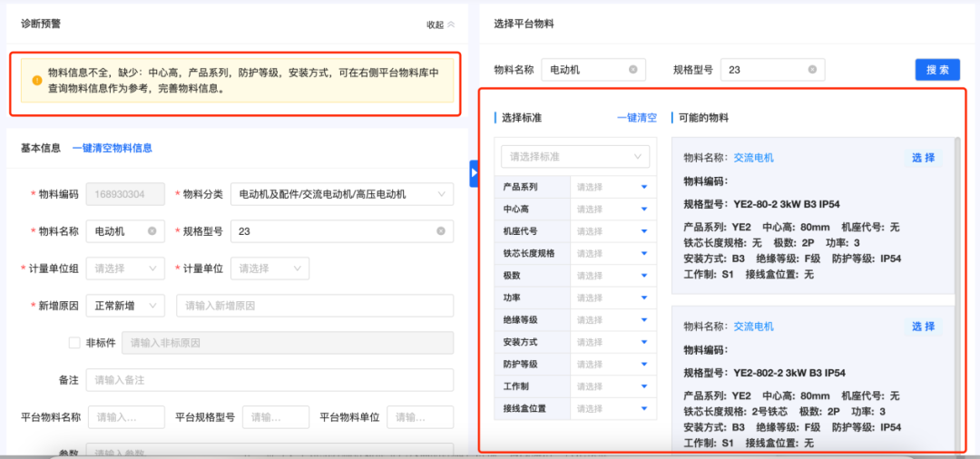The width and height of the screenshot is (980, 459).
Task: Clear the search panel 物料名称 field icon
Action: coord(632,70)
